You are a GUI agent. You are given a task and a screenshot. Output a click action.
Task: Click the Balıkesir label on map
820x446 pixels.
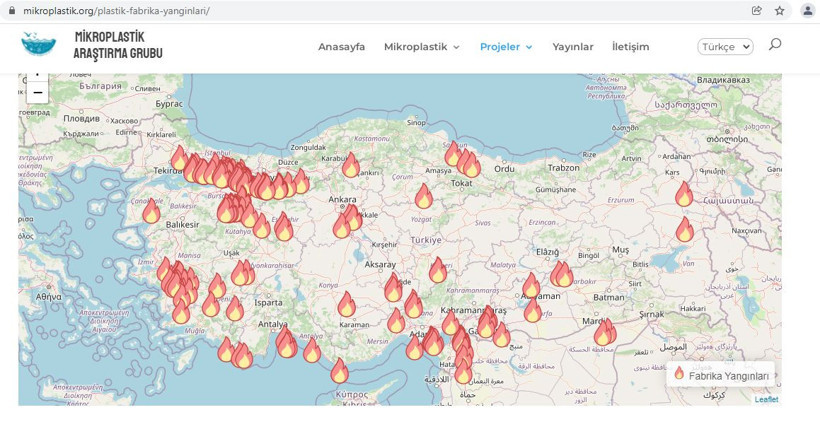tap(183, 224)
